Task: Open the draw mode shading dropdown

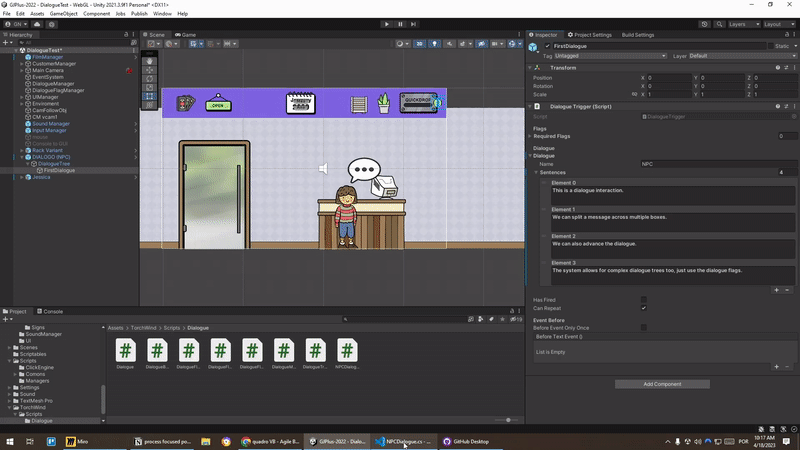Action: [403, 44]
